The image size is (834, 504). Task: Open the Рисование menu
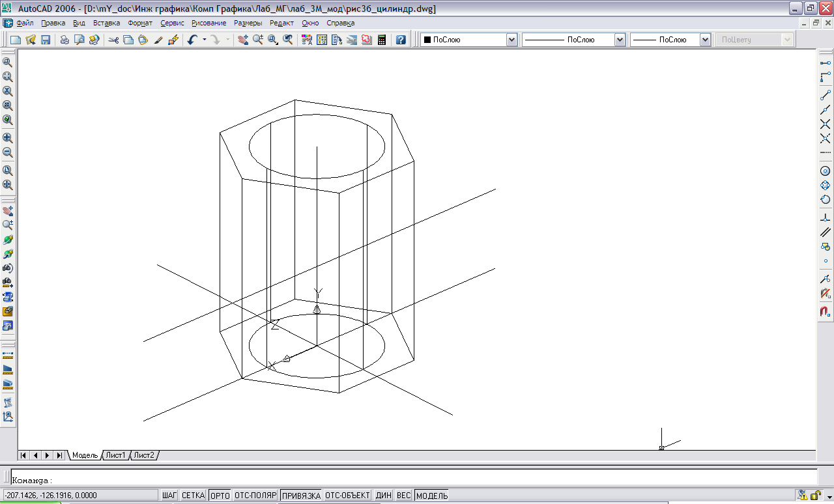click(209, 23)
